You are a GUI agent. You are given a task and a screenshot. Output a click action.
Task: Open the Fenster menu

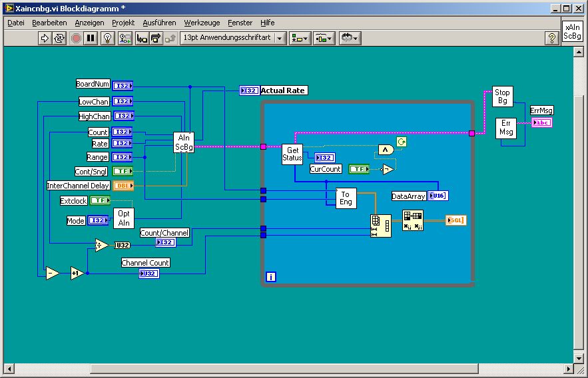click(240, 23)
